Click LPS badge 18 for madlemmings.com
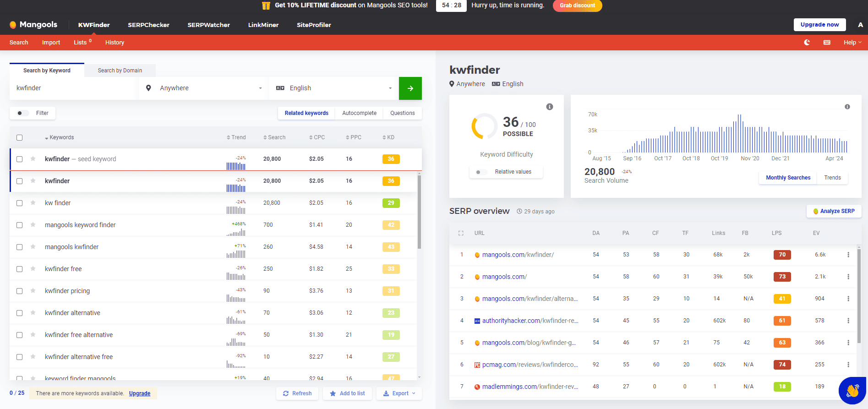This screenshot has width=868, height=409. pos(782,387)
